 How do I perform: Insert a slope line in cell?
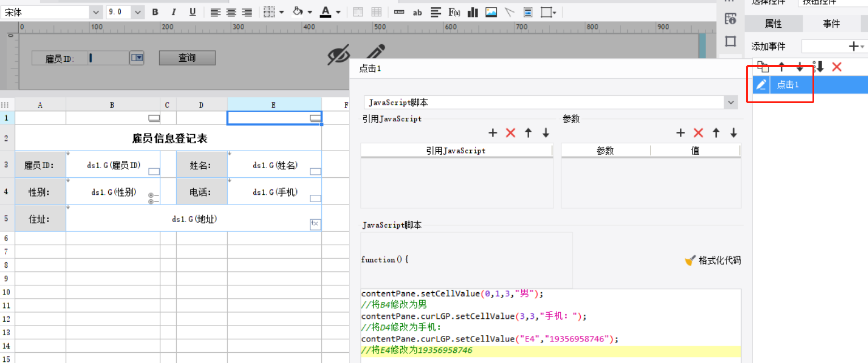(x=509, y=12)
